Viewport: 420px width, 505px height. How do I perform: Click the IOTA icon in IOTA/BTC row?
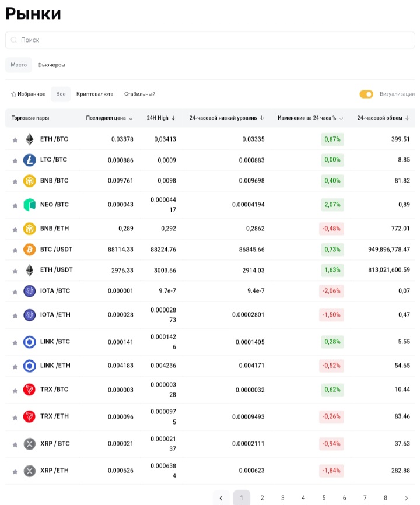[x=29, y=291]
